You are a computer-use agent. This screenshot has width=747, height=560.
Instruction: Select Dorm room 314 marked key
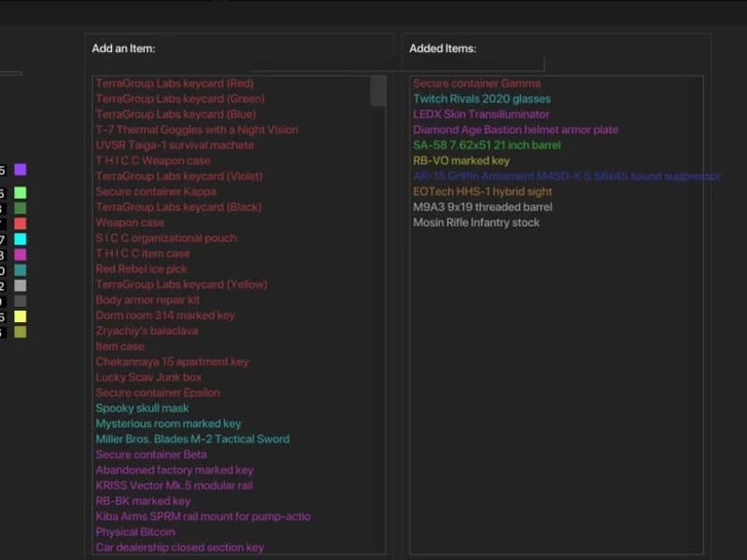165,315
